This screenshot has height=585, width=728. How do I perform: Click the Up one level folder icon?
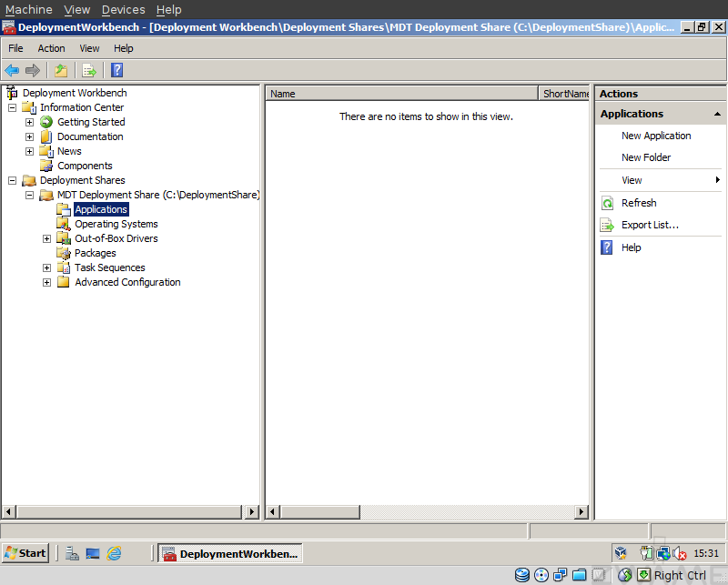[61, 71]
